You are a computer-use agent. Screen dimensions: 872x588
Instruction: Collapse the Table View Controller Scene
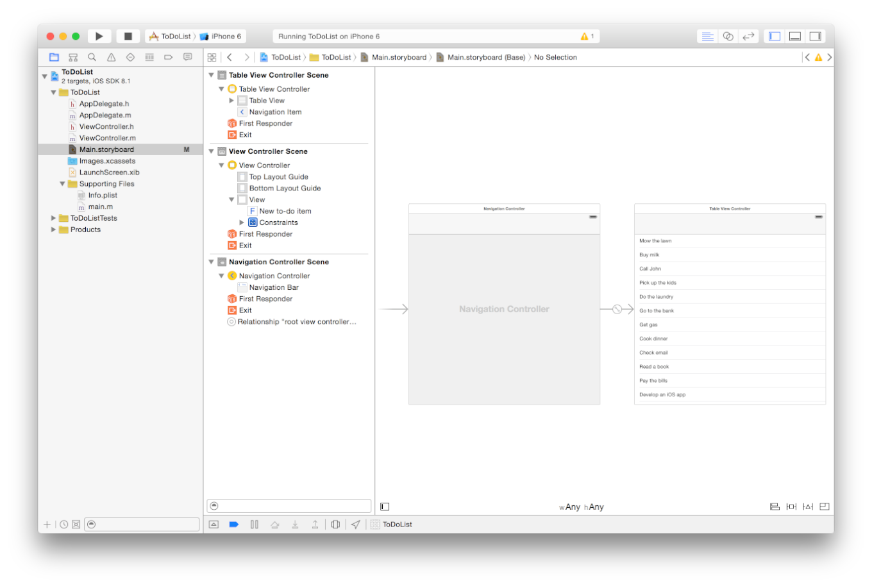pyautogui.click(x=212, y=75)
